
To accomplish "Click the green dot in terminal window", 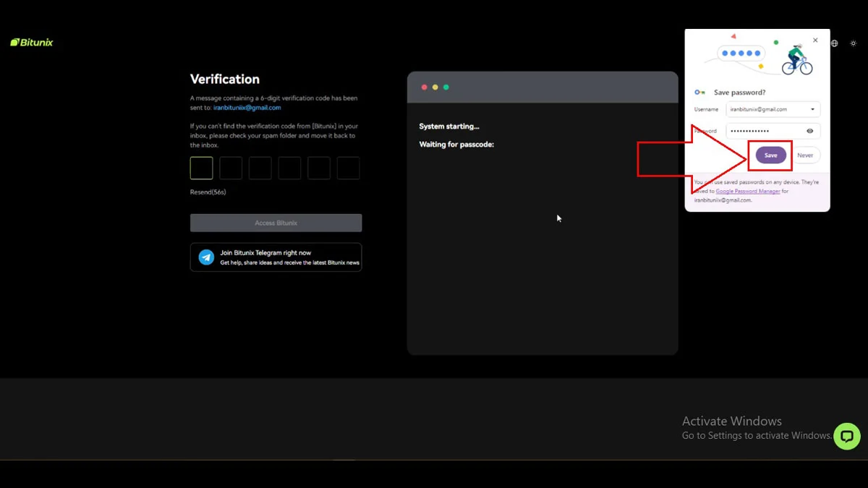I will point(446,87).
